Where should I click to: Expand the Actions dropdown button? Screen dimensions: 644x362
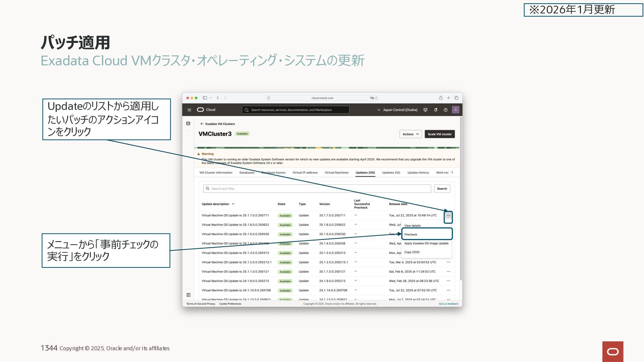click(x=410, y=134)
